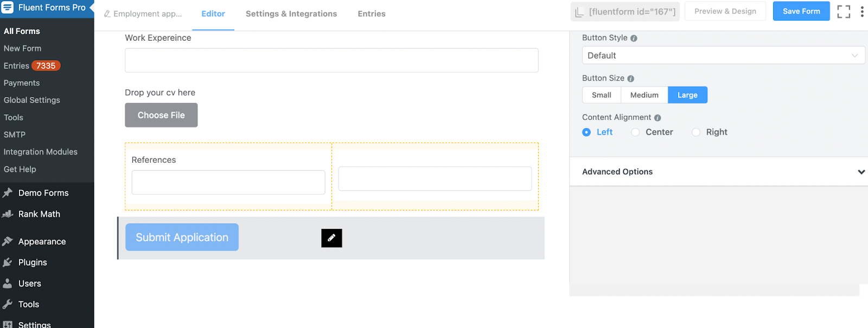Click the pencil edit icon beside Submit Application

click(331, 238)
